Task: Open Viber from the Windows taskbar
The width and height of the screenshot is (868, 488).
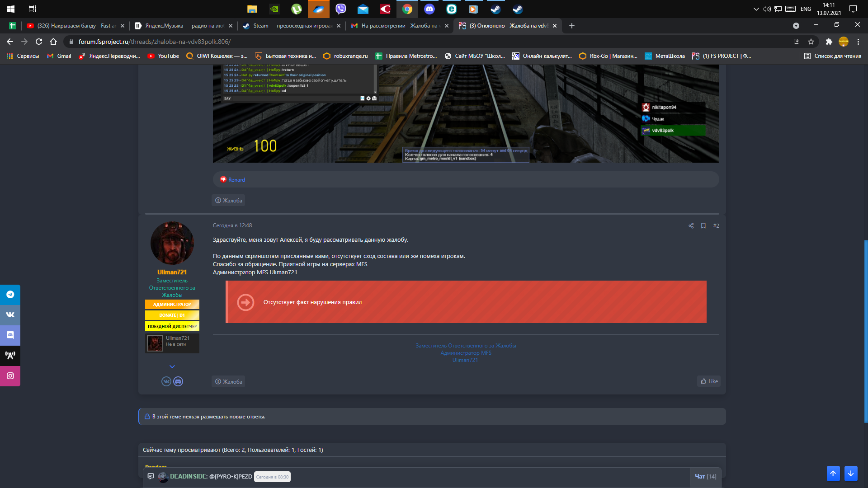Action: [341, 9]
